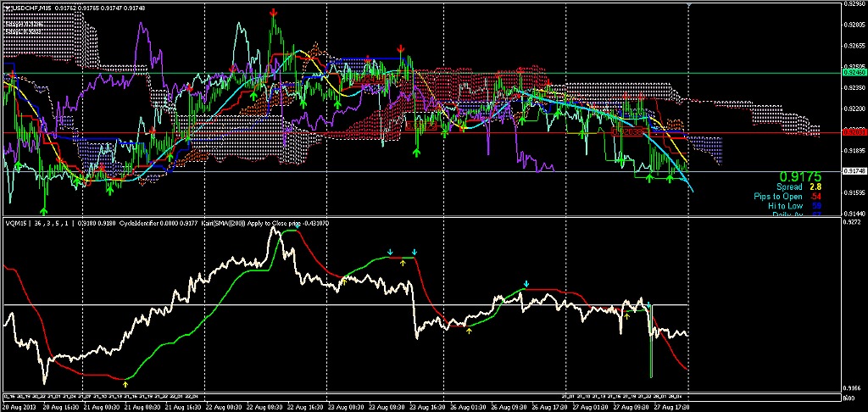Click the 20 Aug 2013 date label

17,406
